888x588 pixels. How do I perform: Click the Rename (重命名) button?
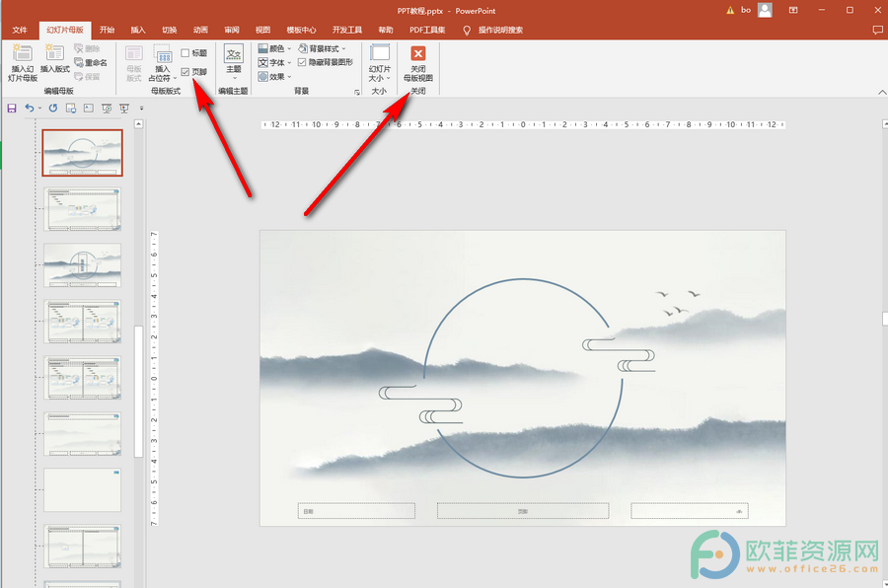click(x=91, y=62)
